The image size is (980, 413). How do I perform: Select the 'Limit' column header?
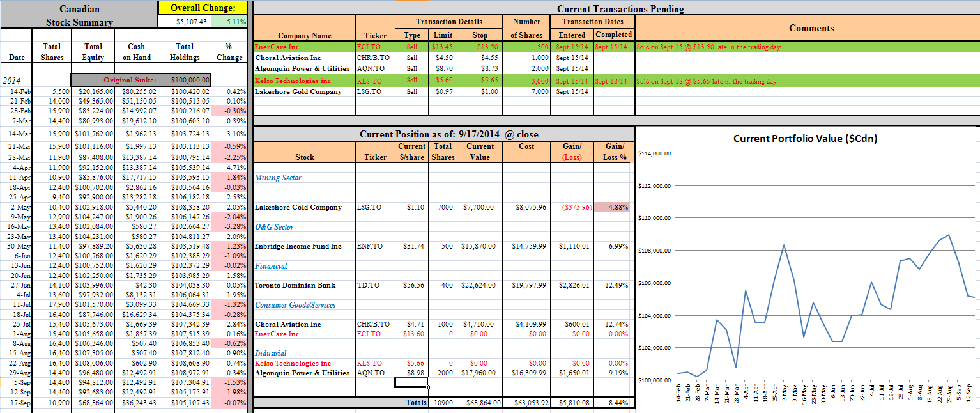pos(443,35)
